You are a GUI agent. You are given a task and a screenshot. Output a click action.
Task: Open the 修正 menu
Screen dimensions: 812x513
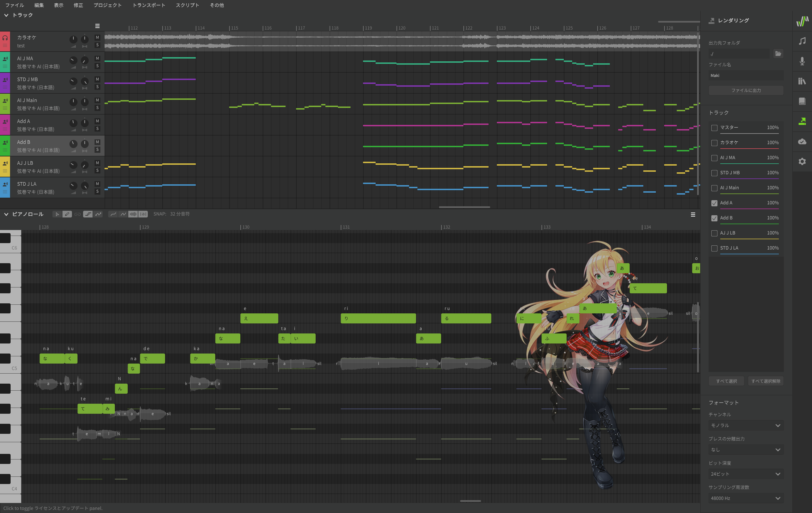[x=78, y=5]
